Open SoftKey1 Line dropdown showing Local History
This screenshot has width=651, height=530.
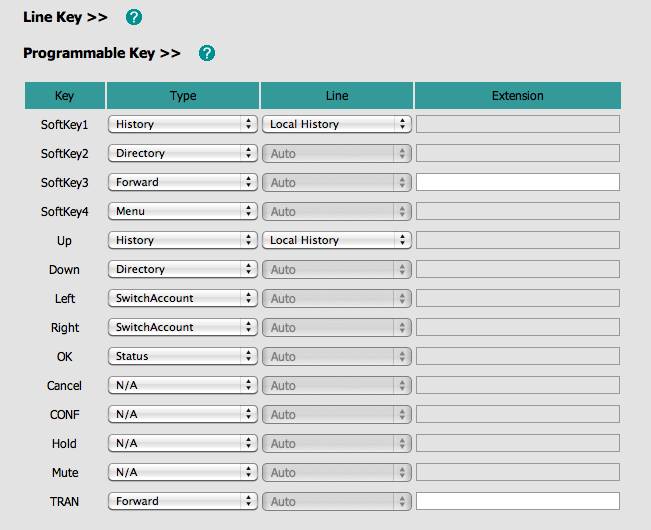pyautogui.click(x=337, y=124)
